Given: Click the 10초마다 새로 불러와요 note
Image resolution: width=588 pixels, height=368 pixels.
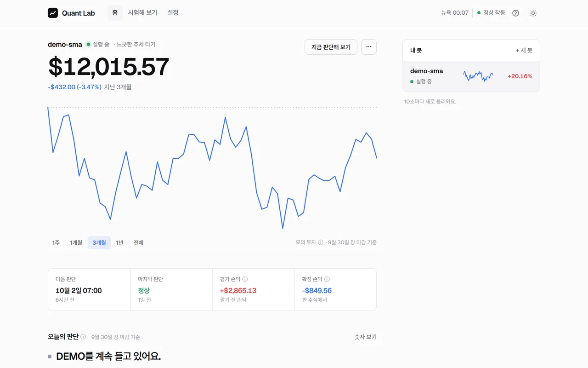Looking at the screenshot, I should click(x=430, y=102).
